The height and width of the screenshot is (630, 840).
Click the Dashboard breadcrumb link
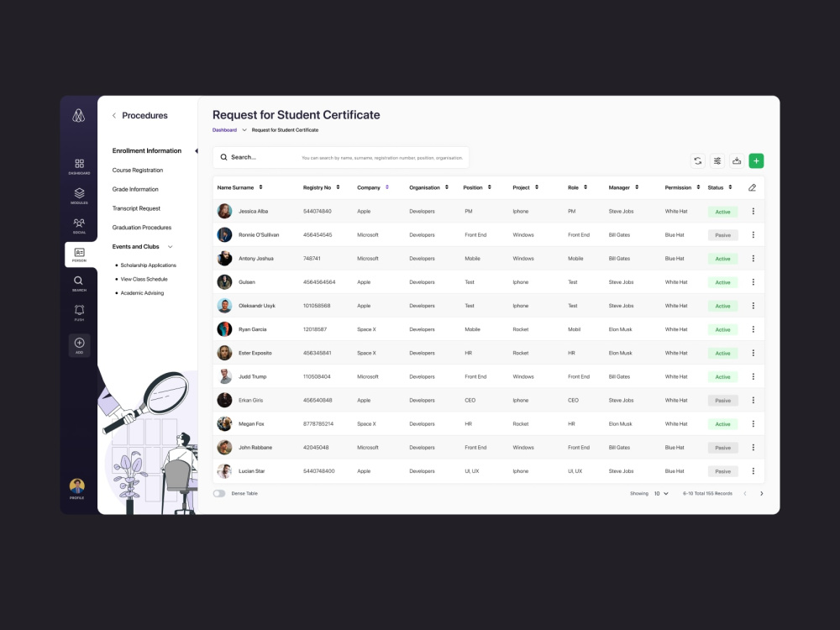tap(224, 130)
